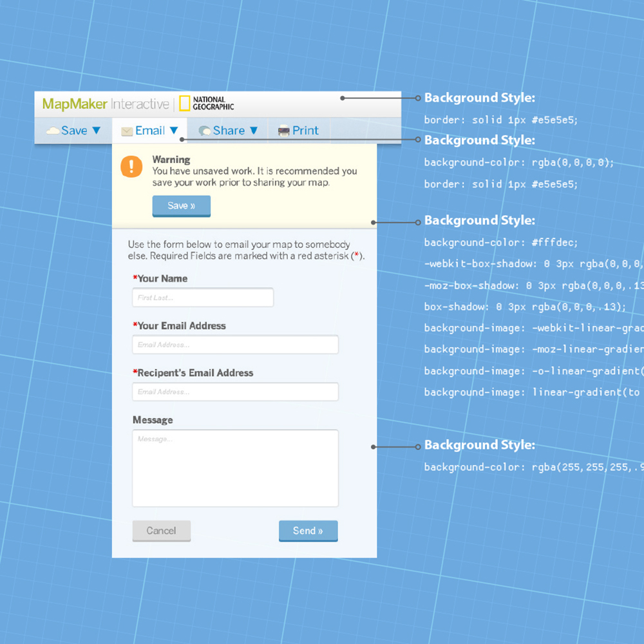Click the orange warning exclamation icon
The height and width of the screenshot is (644, 644).
[131, 166]
